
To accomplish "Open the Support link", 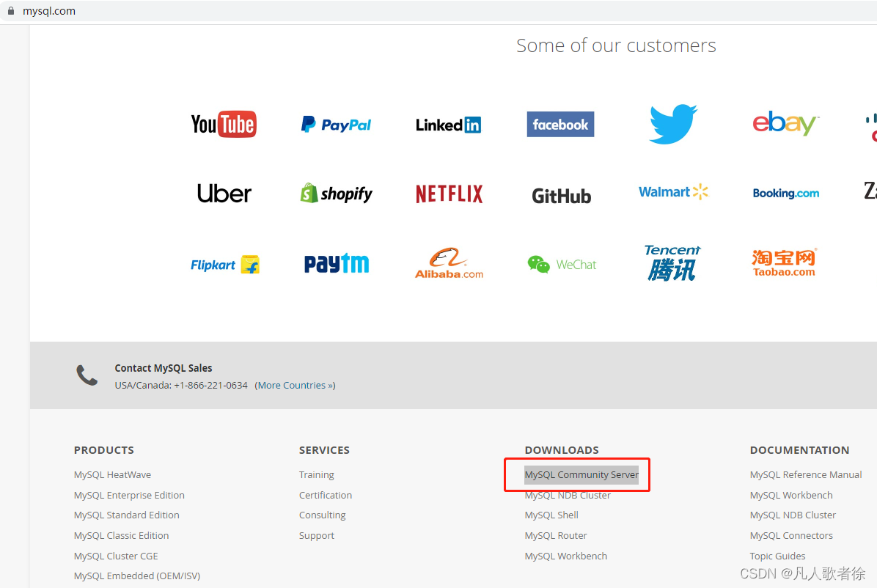I will click(x=317, y=535).
